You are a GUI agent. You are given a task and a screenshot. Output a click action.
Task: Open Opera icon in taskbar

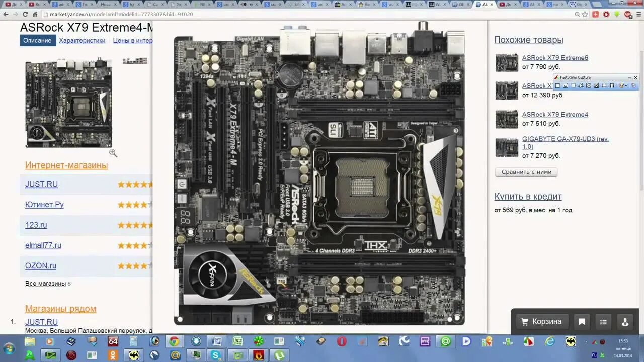coord(342,341)
